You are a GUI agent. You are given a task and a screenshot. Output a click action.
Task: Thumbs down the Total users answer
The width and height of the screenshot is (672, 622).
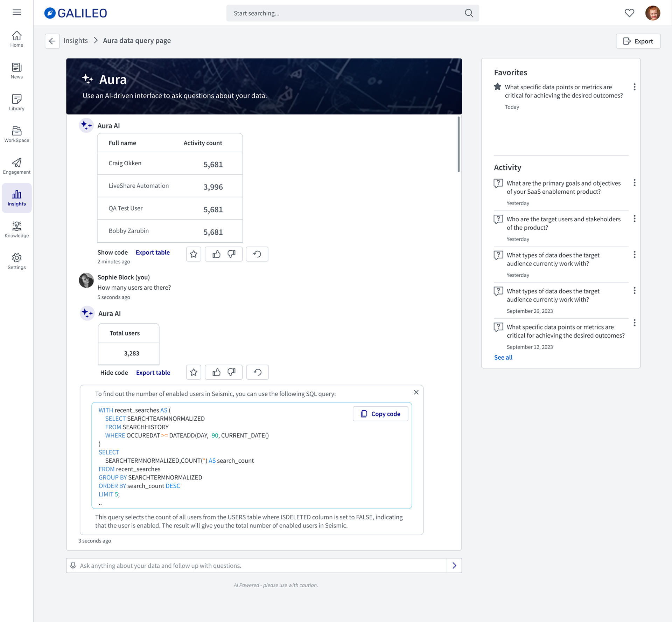click(x=231, y=372)
